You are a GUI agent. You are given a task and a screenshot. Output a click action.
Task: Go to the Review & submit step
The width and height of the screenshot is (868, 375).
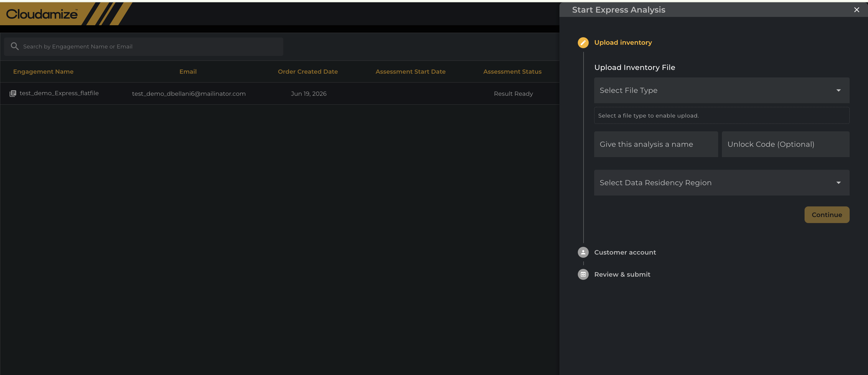click(x=622, y=274)
